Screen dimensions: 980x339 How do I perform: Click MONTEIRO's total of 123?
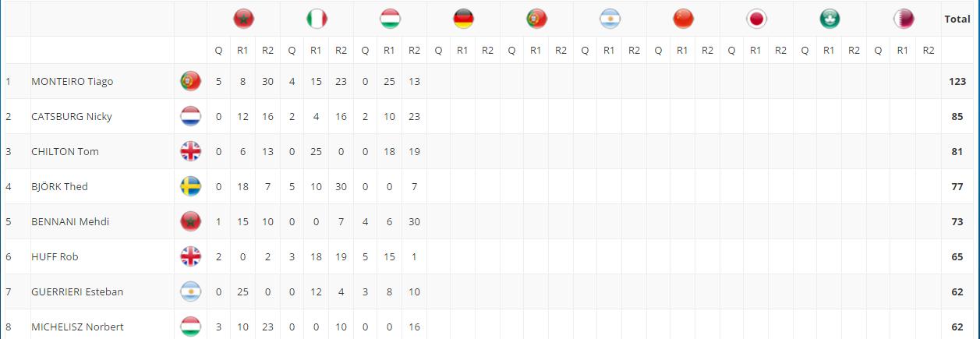957,81
